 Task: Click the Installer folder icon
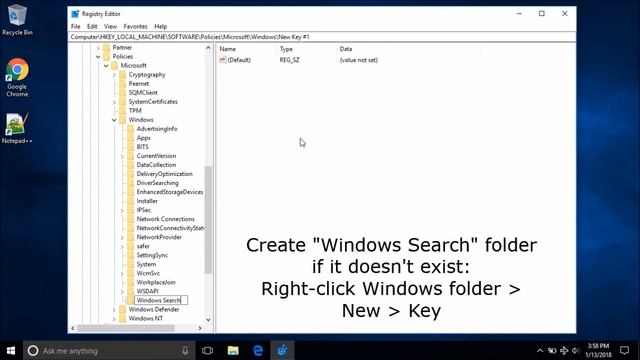[131, 201]
